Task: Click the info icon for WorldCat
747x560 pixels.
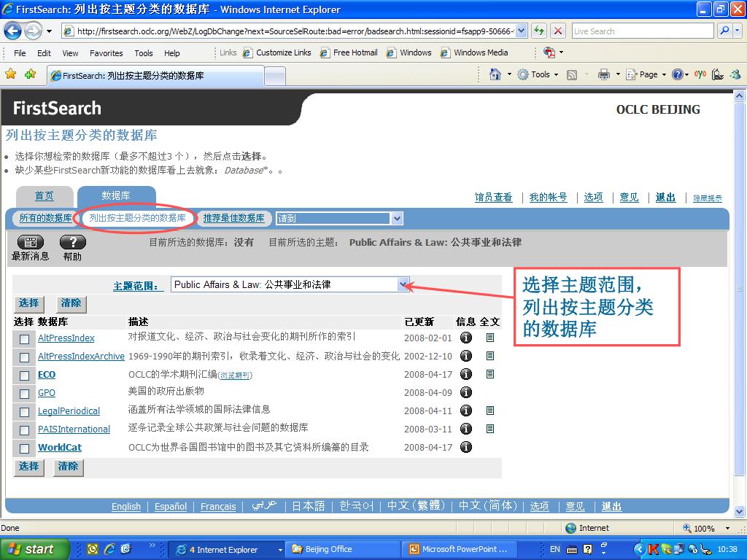Action: 466,447
